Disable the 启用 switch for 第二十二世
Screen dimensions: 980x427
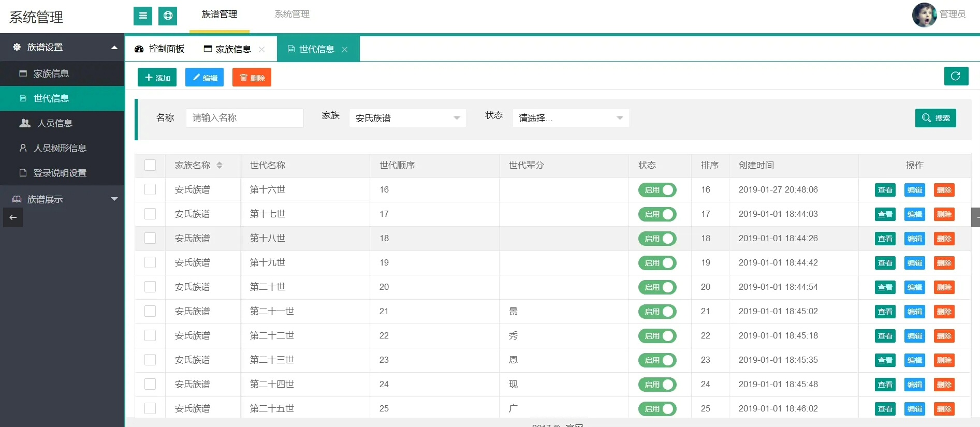pyautogui.click(x=657, y=336)
